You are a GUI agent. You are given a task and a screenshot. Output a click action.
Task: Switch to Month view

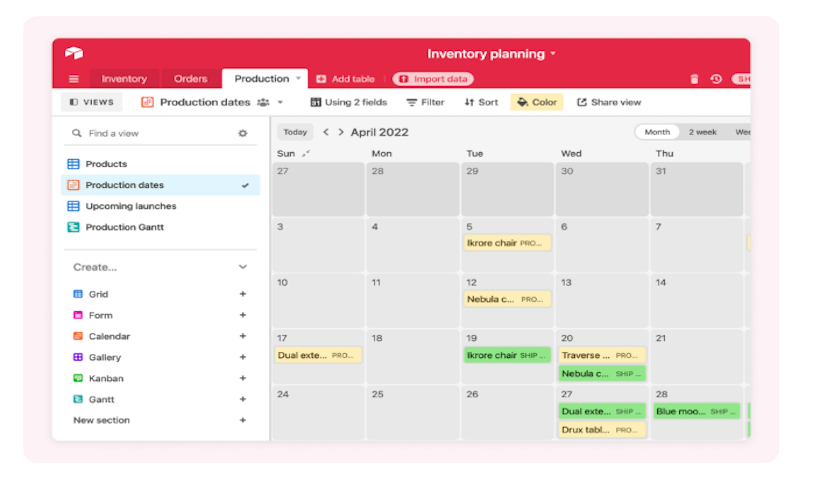tap(657, 132)
